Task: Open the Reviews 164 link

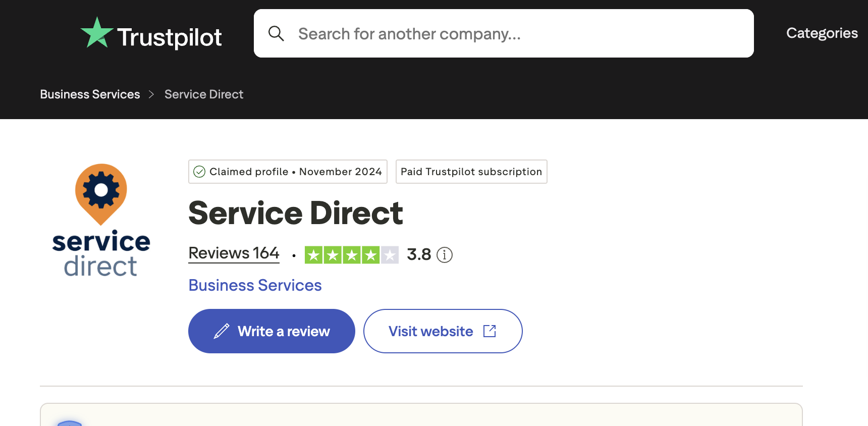Action: (x=234, y=253)
